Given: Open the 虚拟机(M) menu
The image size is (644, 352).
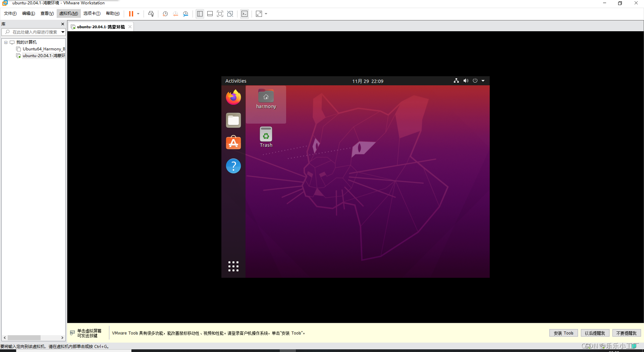Looking at the screenshot, I should coord(69,13).
